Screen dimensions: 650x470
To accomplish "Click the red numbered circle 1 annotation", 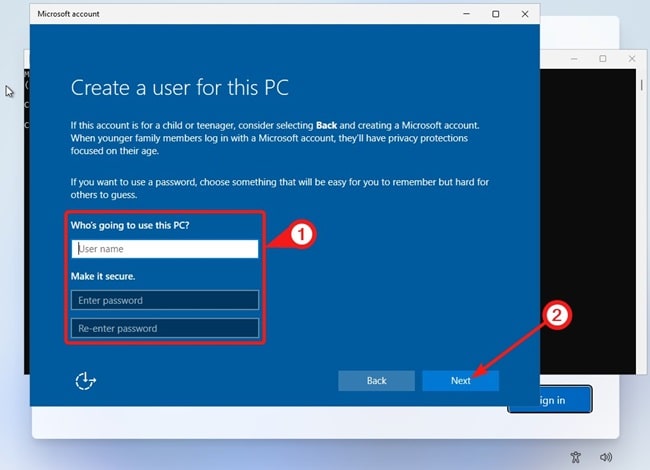I will (x=304, y=235).
